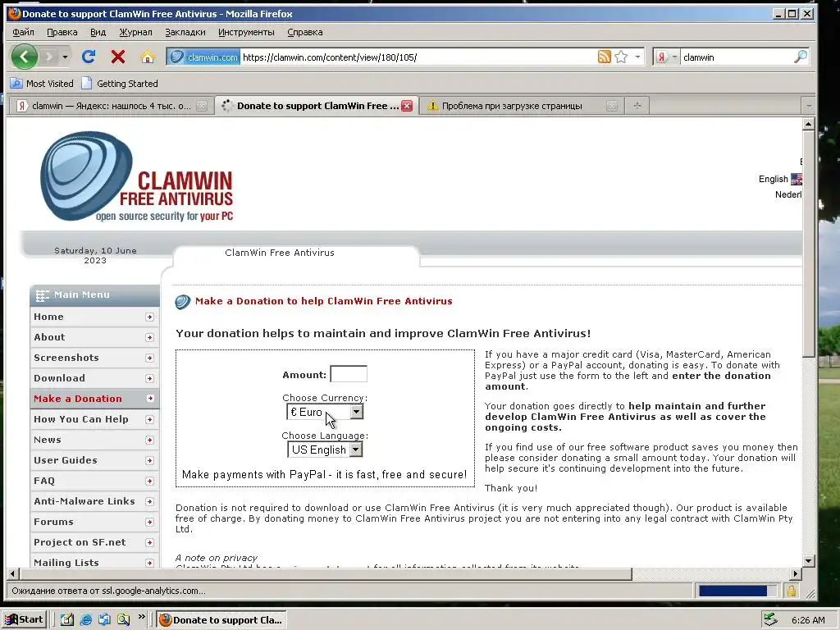
Task: Launch Internet Explorer from quick launch
Action: [85, 620]
